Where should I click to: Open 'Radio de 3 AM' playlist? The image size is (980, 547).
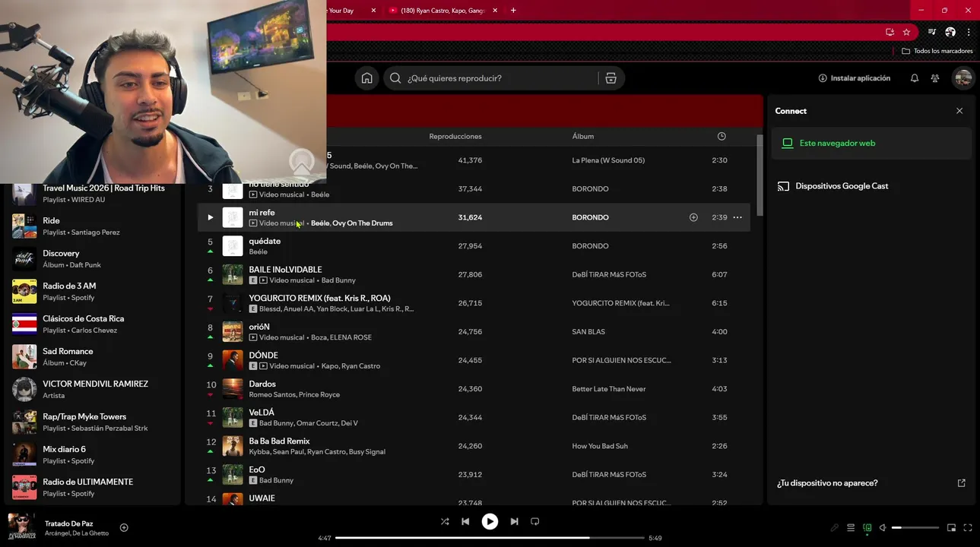[93, 291]
